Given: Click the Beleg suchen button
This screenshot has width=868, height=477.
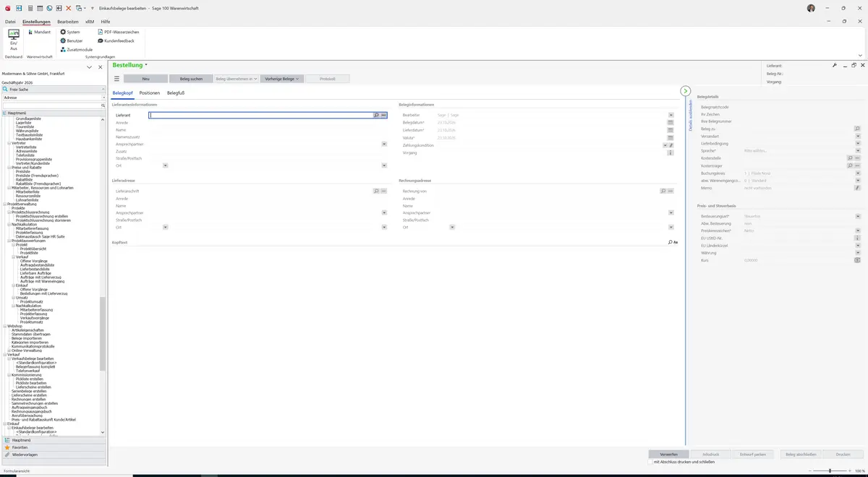Looking at the screenshot, I should (191, 79).
